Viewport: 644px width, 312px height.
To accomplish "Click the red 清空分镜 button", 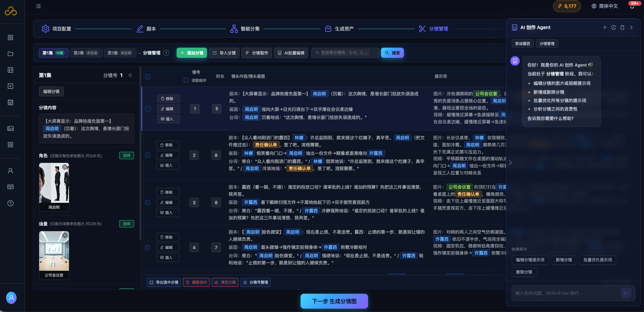I will 225,282.
